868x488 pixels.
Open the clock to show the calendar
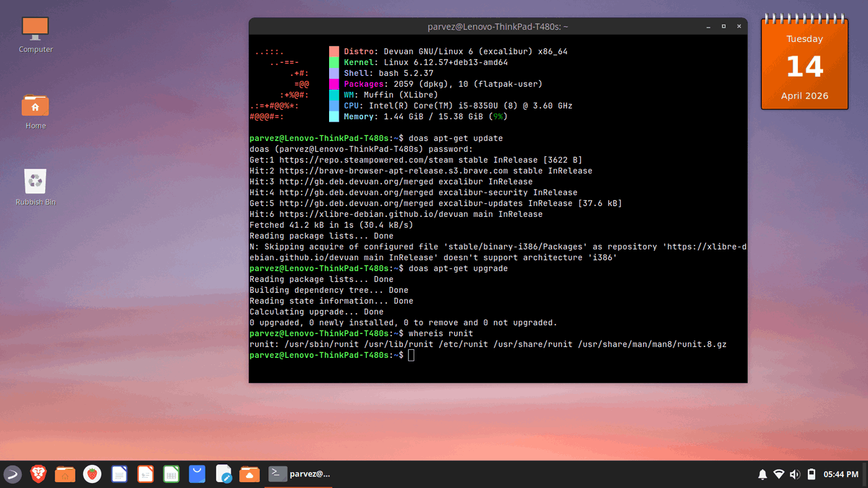841,474
